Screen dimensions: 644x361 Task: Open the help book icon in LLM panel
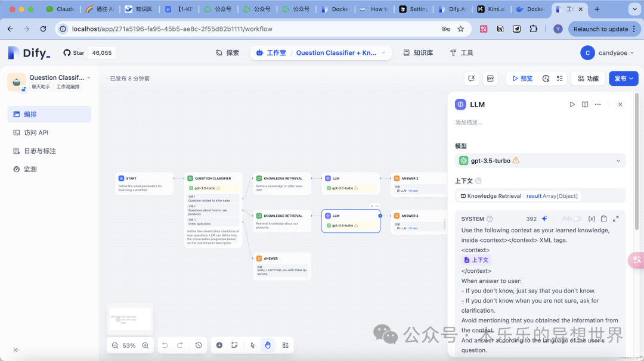point(585,105)
